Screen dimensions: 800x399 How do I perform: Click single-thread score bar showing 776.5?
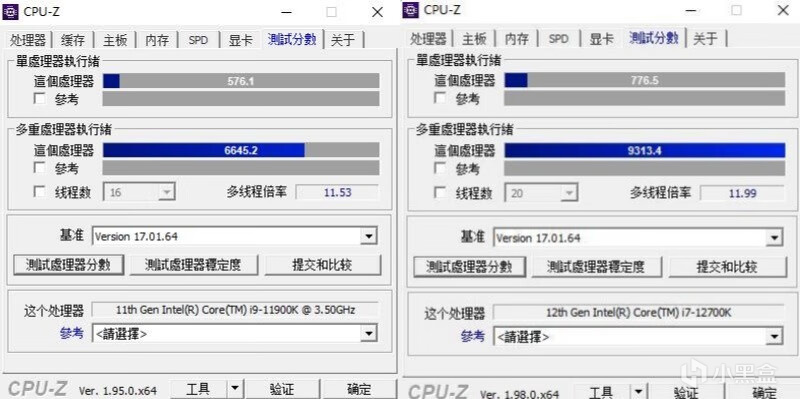pyautogui.click(x=645, y=80)
